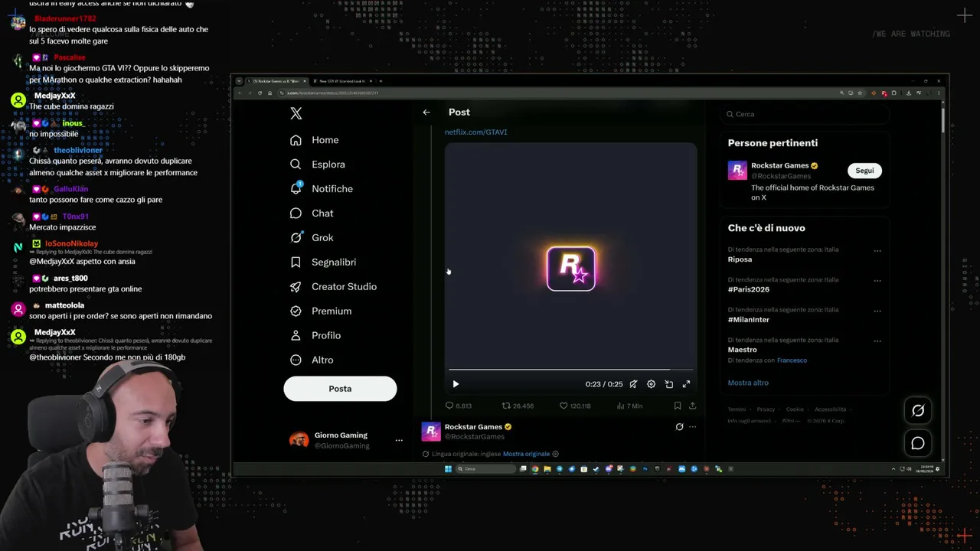The image size is (980, 551).
Task: Click the Rockstar Games avatar below video
Action: click(431, 432)
